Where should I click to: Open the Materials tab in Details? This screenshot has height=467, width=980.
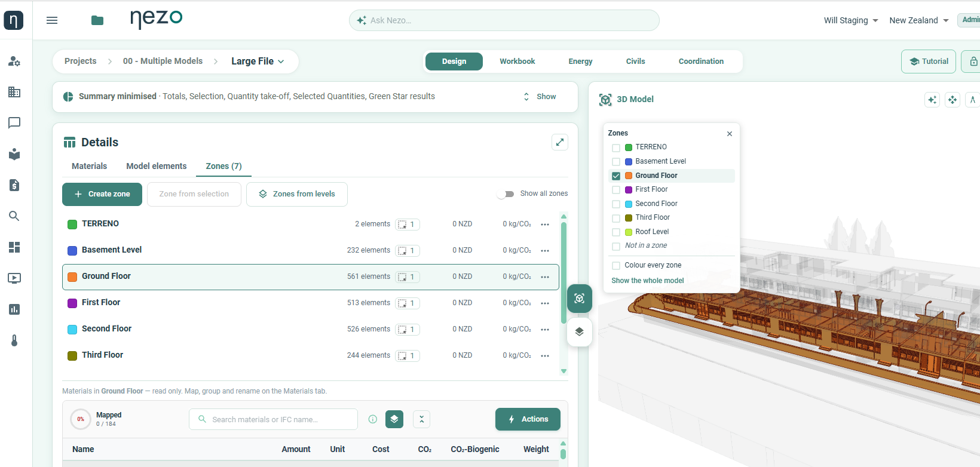(90, 166)
